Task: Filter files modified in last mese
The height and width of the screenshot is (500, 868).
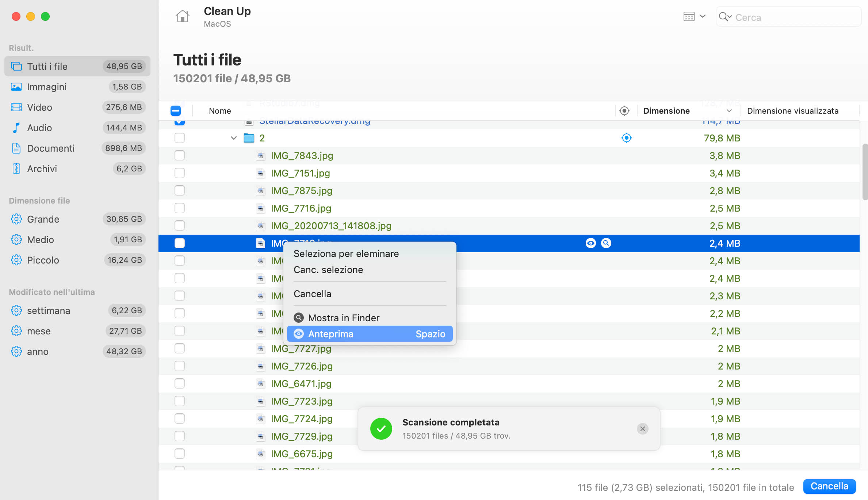Action: [x=77, y=331]
